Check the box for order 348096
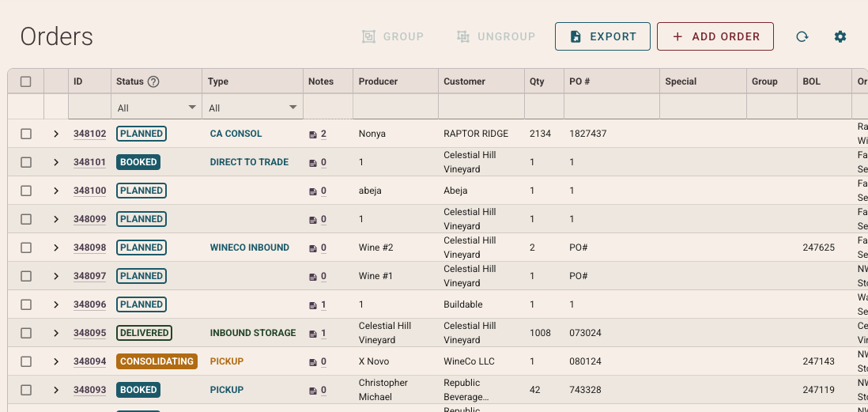Image resolution: width=868 pixels, height=412 pixels. coord(26,304)
